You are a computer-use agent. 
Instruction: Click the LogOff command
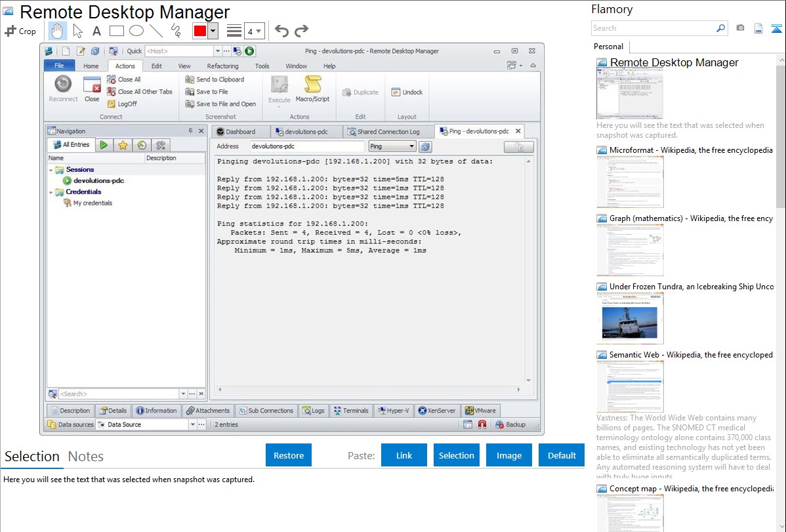coord(122,104)
